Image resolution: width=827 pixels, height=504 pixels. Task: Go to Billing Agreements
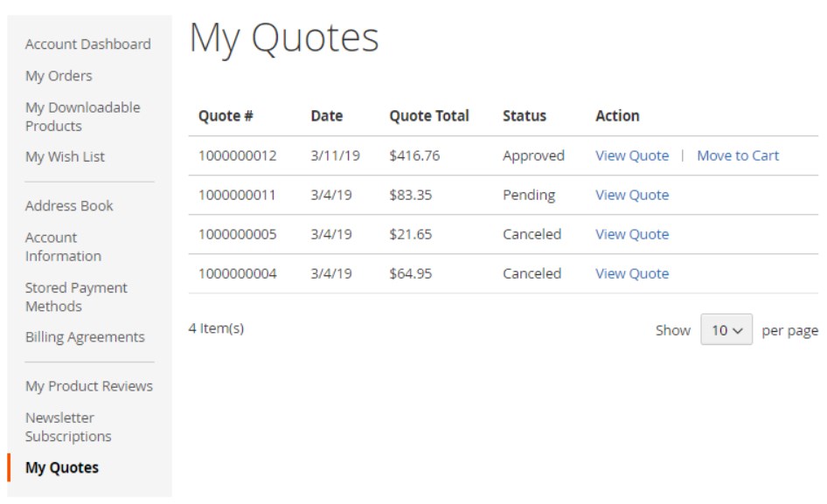pyautogui.click(x=85, y=337)
